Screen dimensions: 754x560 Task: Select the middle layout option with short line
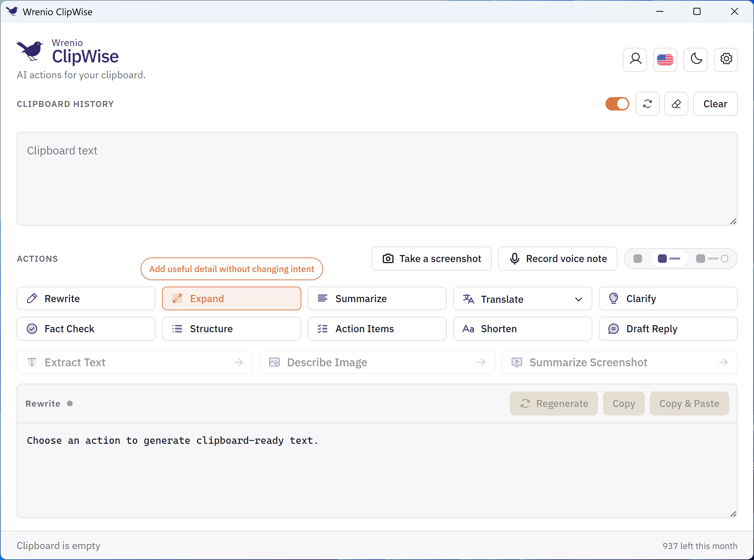pyautogui.click(x=669, y=259)
